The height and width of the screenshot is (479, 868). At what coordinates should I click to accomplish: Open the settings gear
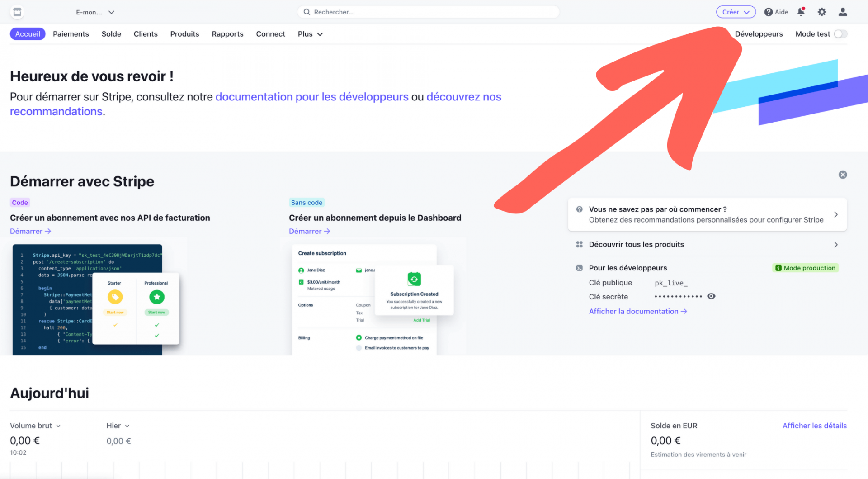[822, 12]
